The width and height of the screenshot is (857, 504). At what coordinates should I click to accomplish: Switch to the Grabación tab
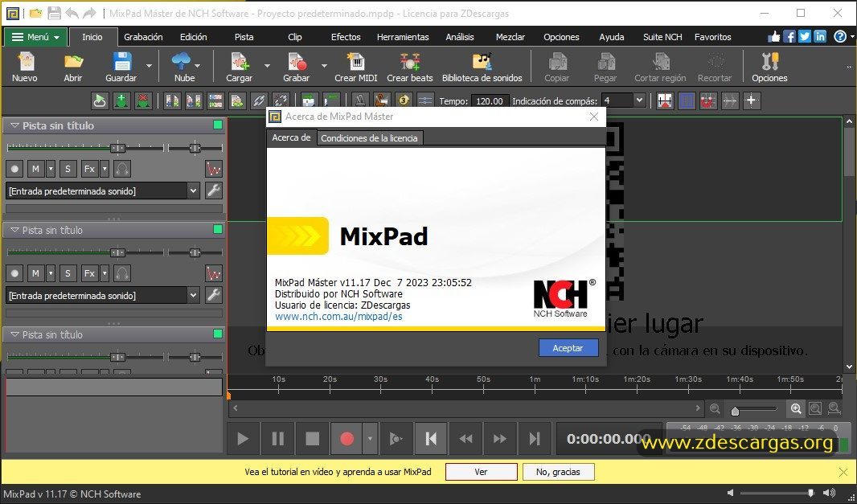coord(143,37)
